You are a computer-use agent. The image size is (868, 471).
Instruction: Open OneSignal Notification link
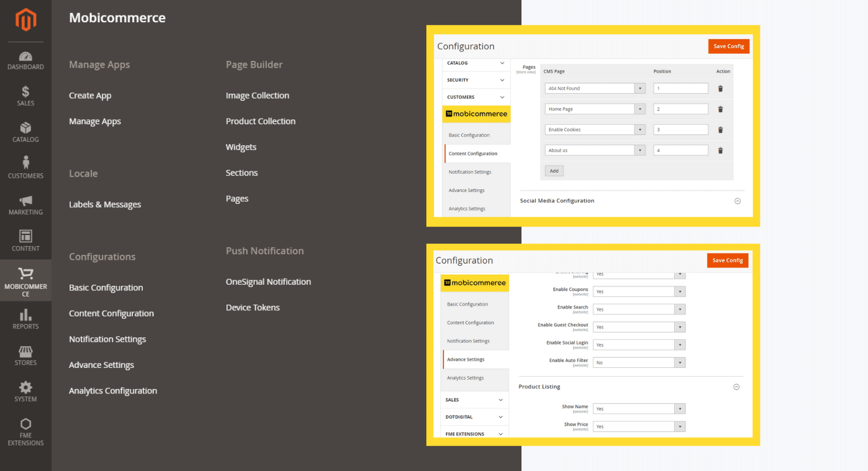pyautogui.click(x=268, y=281)
